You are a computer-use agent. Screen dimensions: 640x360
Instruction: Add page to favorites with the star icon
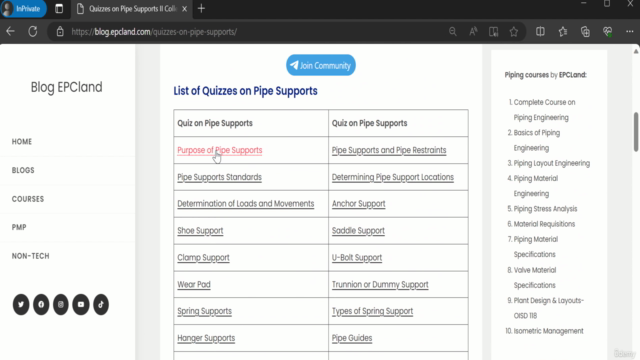point(513,31)
